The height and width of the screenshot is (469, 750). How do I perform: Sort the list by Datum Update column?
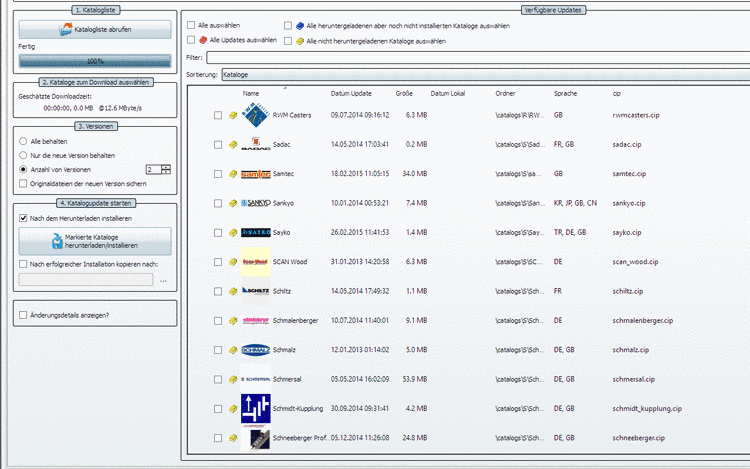[x=351, y=94]
